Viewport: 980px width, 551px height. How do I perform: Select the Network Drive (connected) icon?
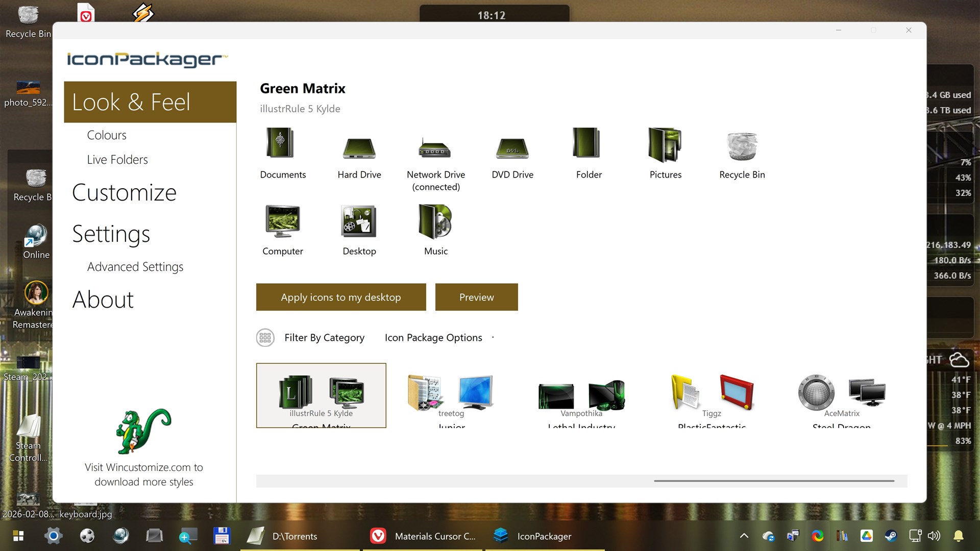pyautogui.click(x=435, y=147)
